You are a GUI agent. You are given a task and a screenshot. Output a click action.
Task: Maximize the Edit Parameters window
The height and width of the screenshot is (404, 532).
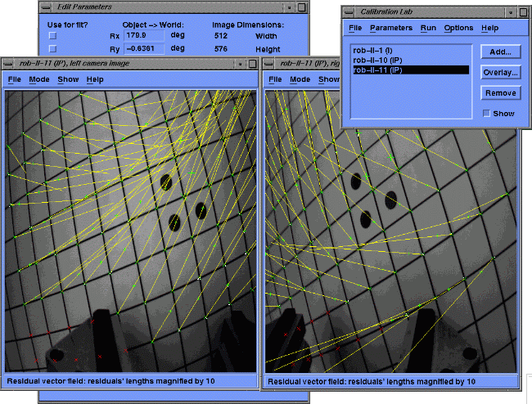[x=302, y=7]
